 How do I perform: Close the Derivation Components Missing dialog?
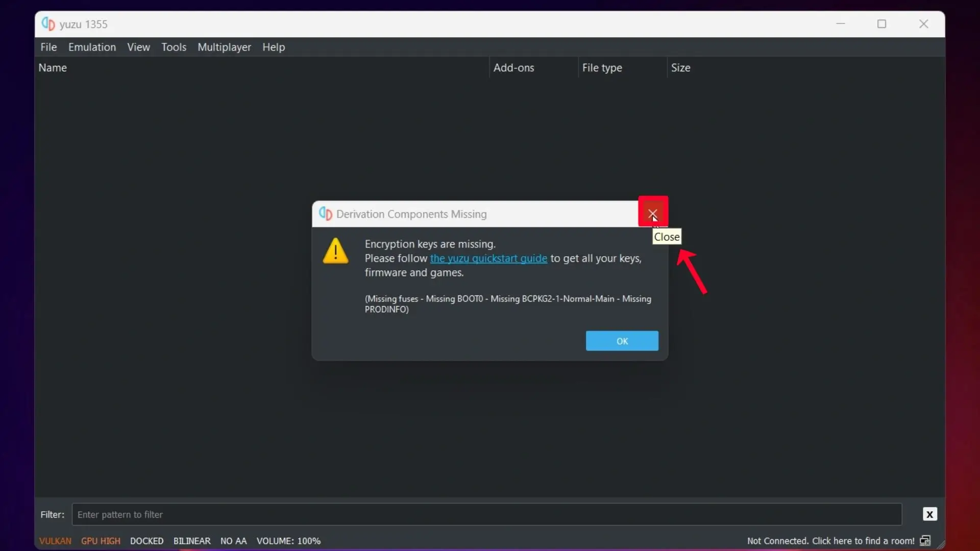[x=653, y=213]
